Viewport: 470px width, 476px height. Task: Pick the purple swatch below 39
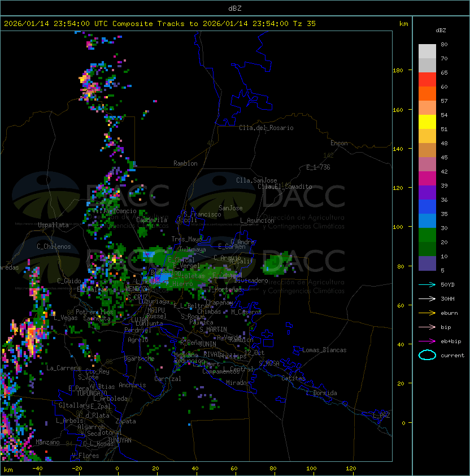tap(427, 192)
